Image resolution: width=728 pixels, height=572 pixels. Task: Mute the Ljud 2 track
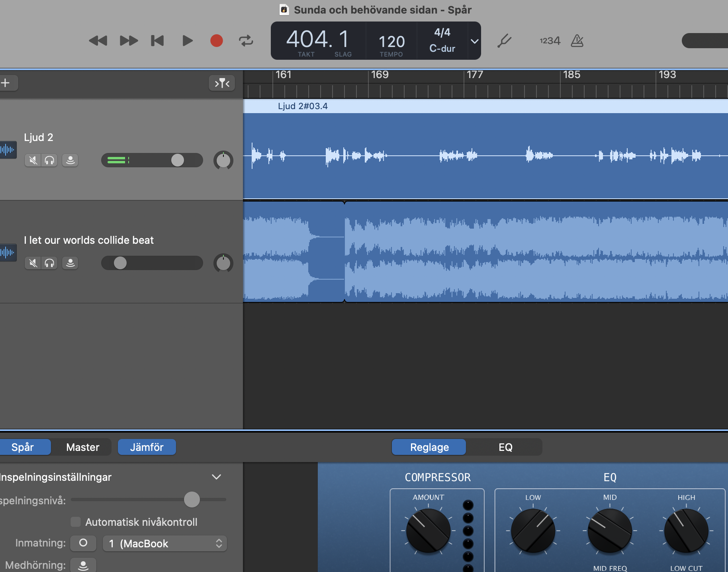[x=33, y=160]
